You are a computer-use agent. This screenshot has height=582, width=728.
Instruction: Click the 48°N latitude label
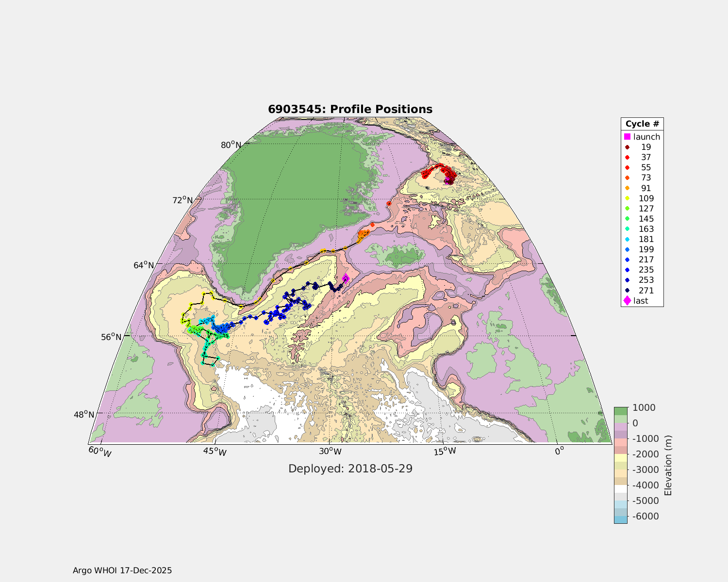(x=84, y=414)
